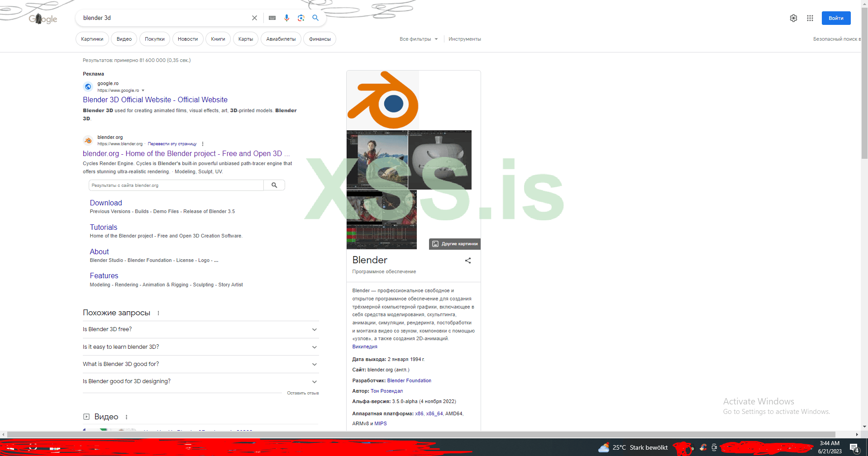Open three-dot options beside Похожие запросы
This screenshot has height=456, width=868.
pos(158,313)
